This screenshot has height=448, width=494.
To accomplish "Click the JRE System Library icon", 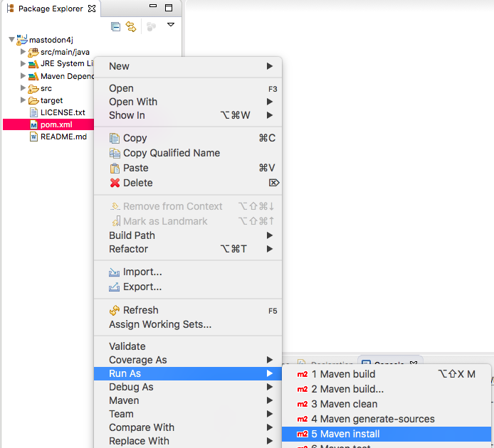I will coord(33,64).
